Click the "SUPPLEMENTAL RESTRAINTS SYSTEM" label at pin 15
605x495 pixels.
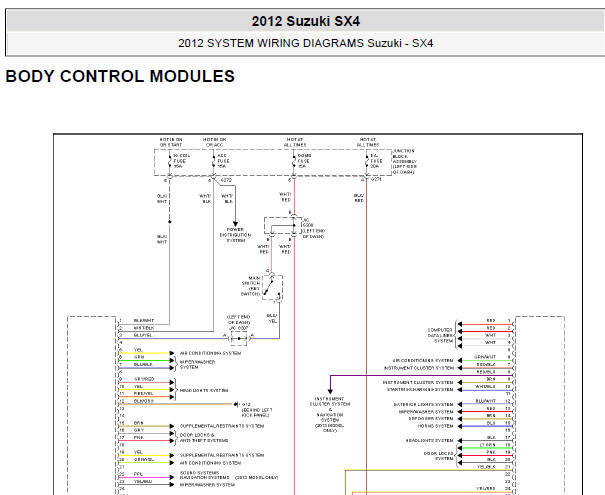[222, 426]
